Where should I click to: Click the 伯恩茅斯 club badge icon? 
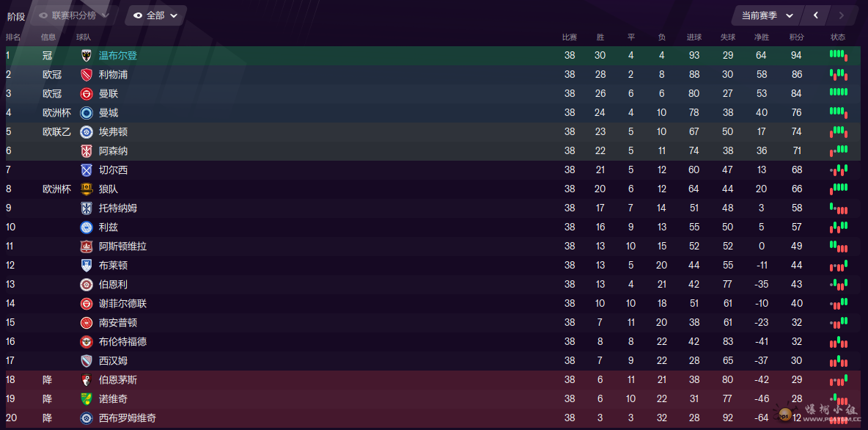click(87, 380)
